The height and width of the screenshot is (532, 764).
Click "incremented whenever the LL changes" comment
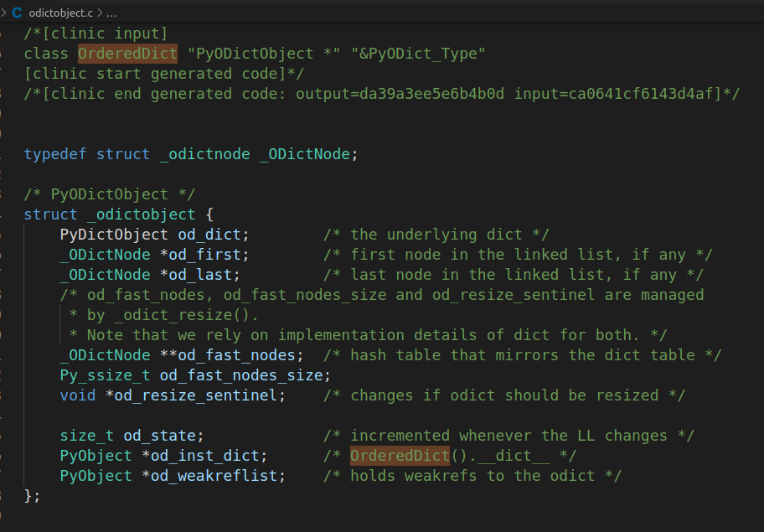[x=508, y=436]
